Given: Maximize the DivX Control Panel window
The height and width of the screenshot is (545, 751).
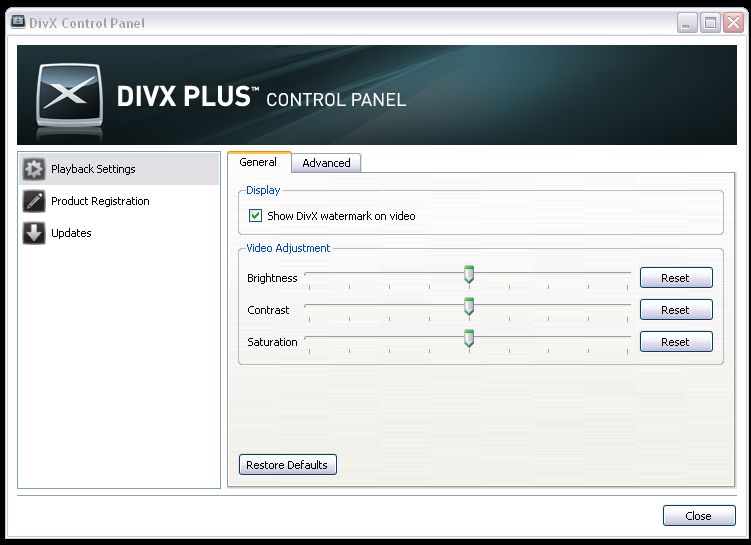Looking at the screenshot, I should (710, 23).
